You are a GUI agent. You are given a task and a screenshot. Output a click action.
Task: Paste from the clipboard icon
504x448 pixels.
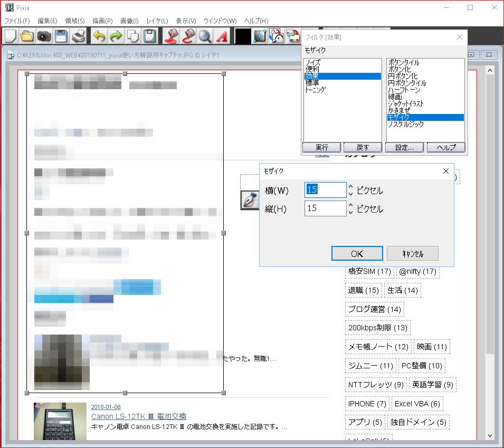[150, 36]
